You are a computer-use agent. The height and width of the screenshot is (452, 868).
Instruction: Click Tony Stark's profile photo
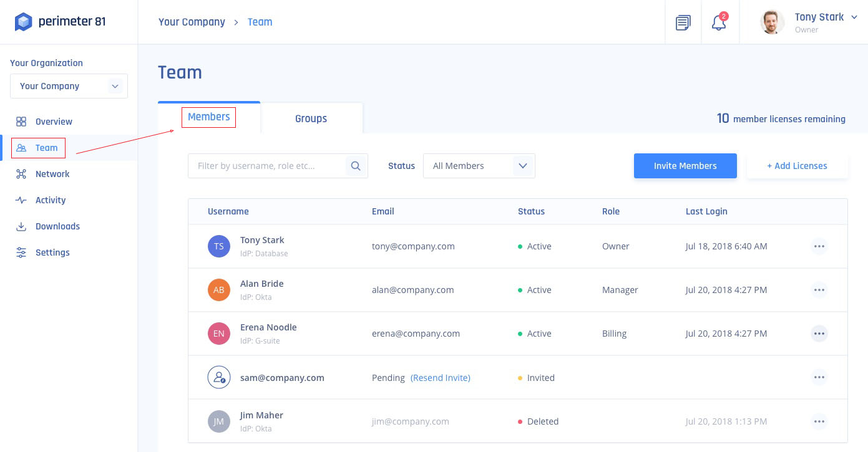[x=772, y=22]
